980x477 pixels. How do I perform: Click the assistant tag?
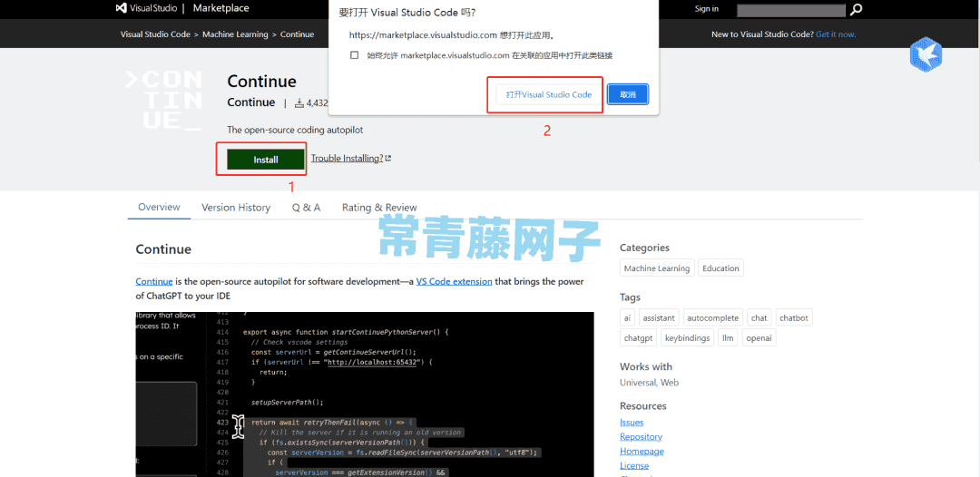pos(659,317)
